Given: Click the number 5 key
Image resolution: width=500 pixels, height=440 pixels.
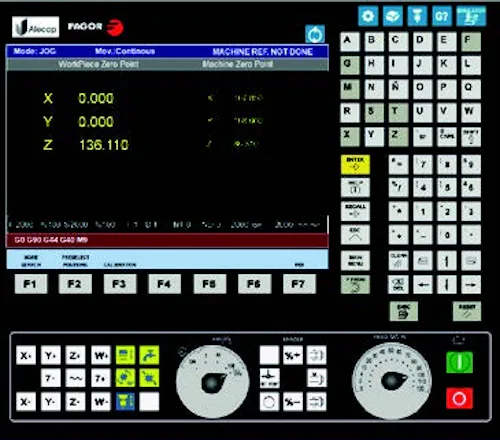Looking at the screenshot, I should tap(447, 187).
